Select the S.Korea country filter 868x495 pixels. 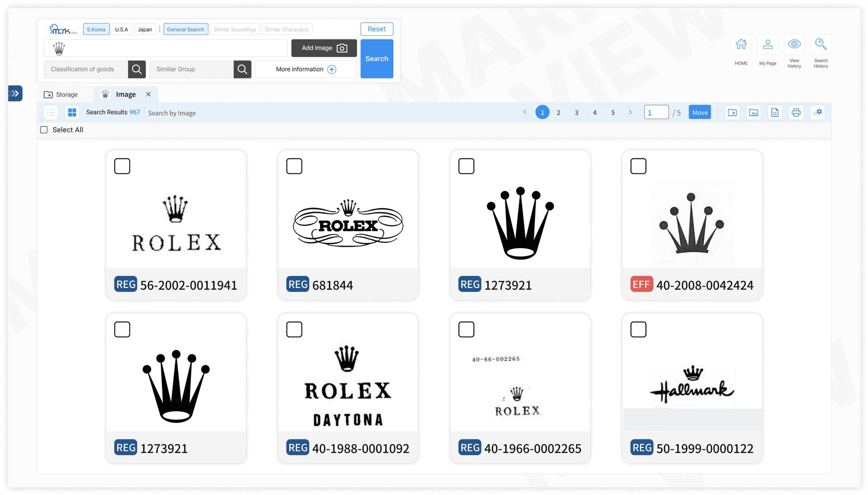96,29
